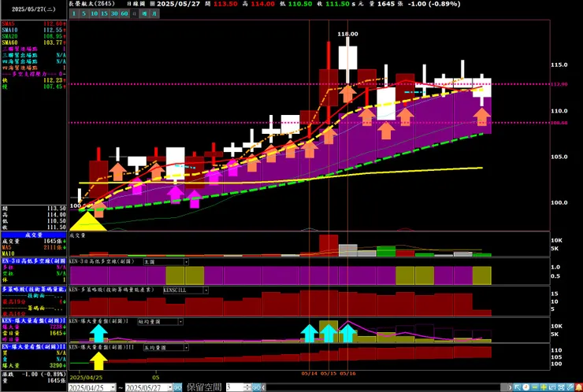Click the large red volume bar on 05/15
This screenshot has width=583, height=392.
pos(329,246)
